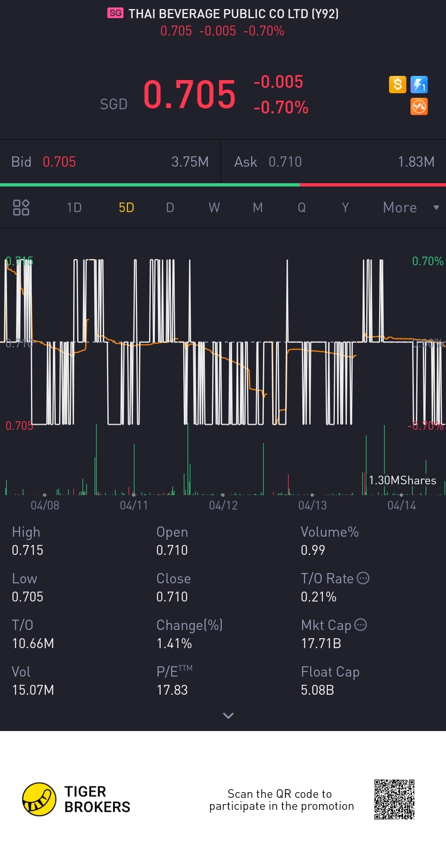Tap the 04/14 date marker
The height and width of the screenshot is (868, 446).
pyautogui.click(x=402, y=505)
